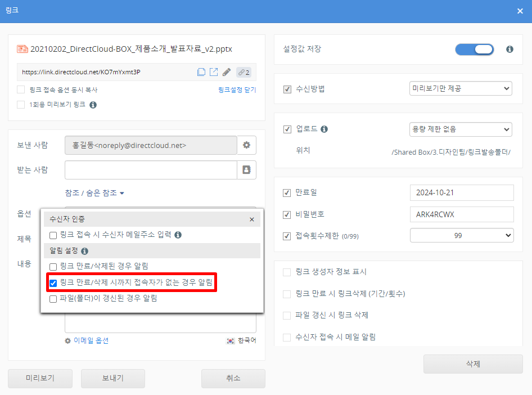Click the info icon next to 업로드
Screen dimensions: 532x395
324,129
